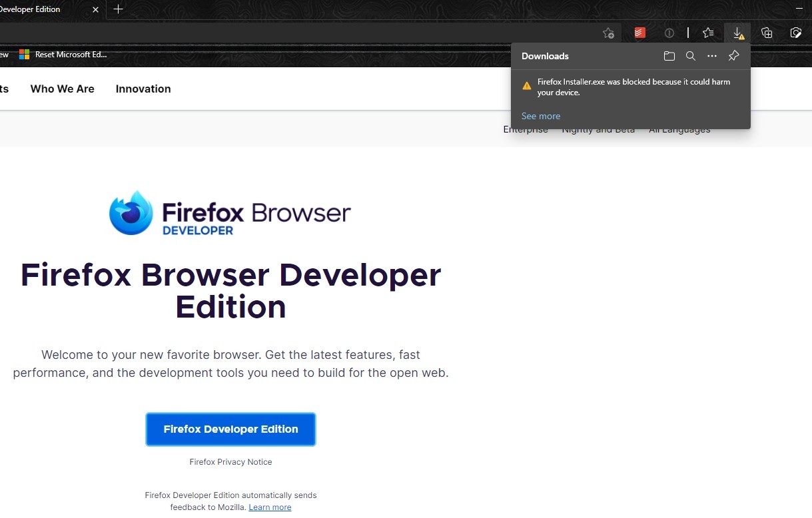Click the Firefox Developer Edition download button

tap(230, 429)
